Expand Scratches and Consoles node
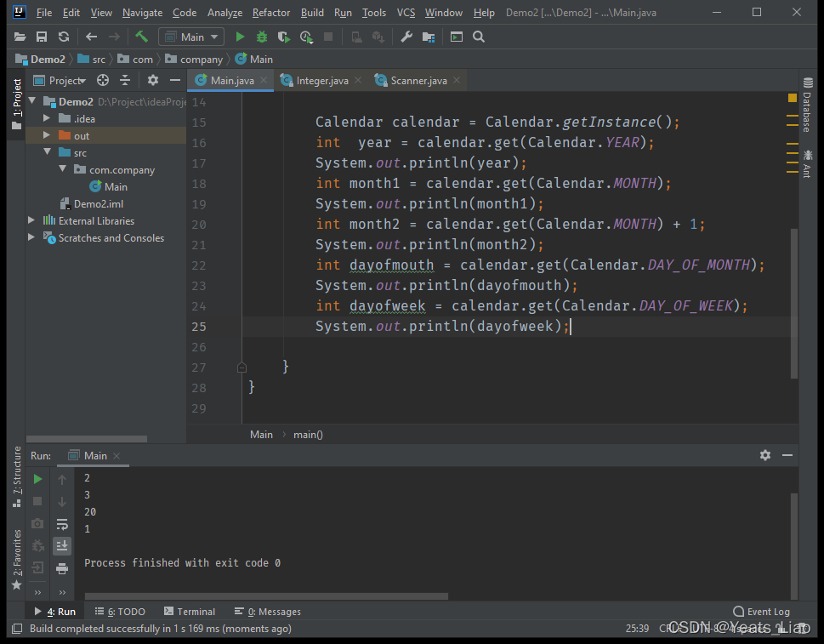The image size is (824, 644). tap(31, 237)
